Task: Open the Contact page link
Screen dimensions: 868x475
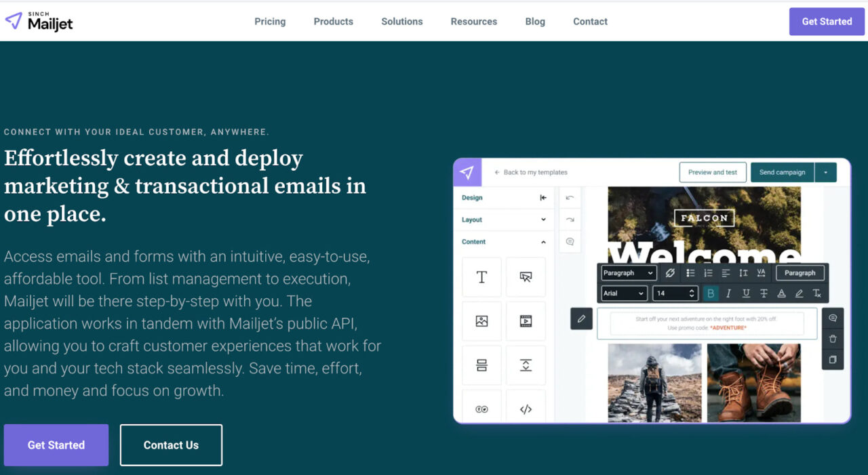Action: (x=590, y=22)
